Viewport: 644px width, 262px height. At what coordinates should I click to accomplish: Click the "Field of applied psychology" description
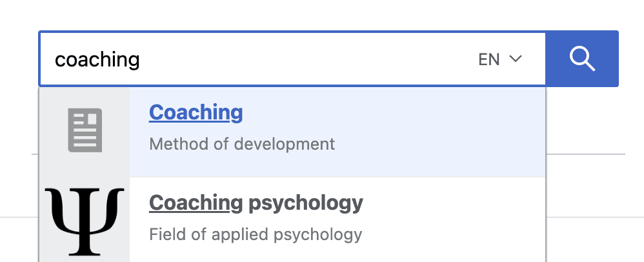pyautogui.click(x=255, y=234)
